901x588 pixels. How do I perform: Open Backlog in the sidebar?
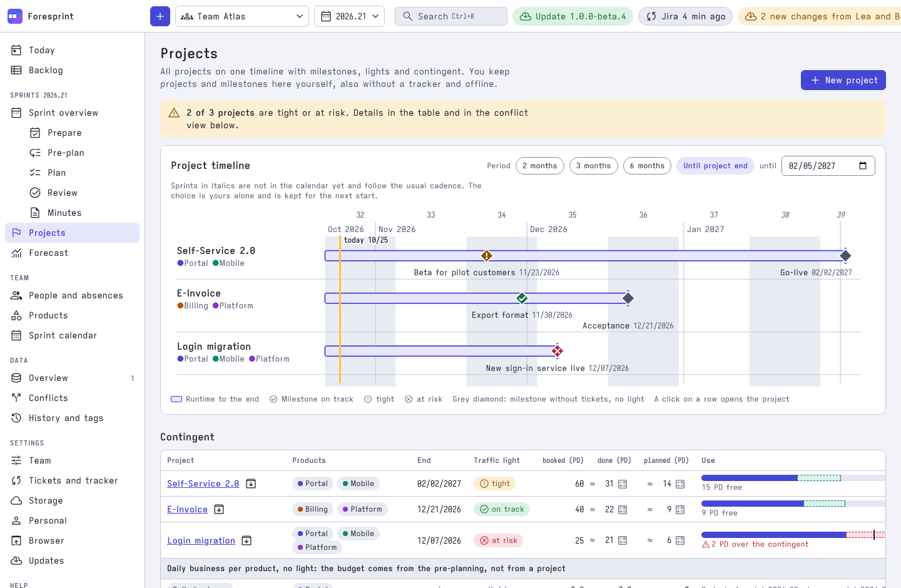click(72, 70)
